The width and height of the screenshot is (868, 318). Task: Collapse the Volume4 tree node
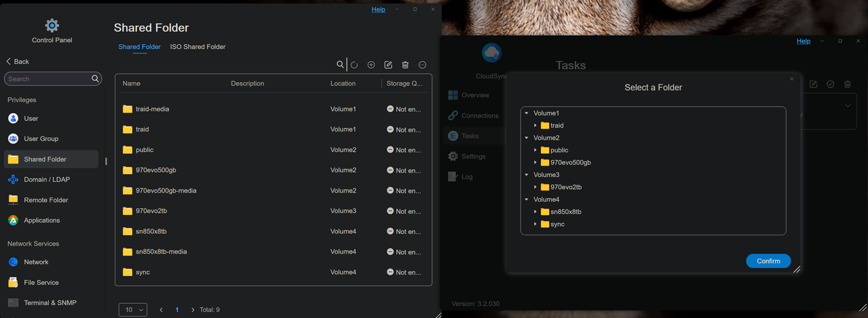pos(527,199)
